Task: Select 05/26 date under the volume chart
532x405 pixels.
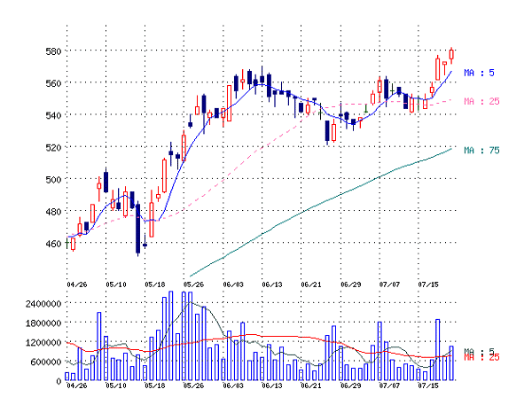Action: [193, 386]
